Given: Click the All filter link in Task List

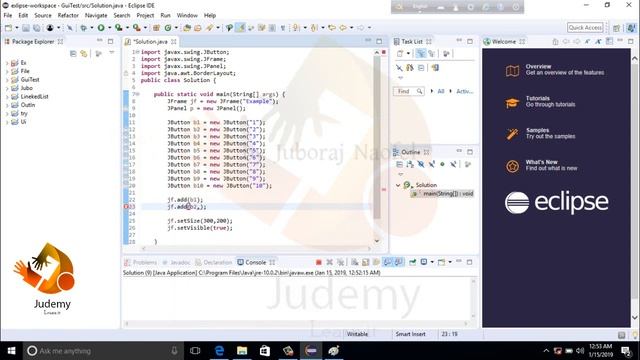Looking at the screenshot, I should 441,91.
